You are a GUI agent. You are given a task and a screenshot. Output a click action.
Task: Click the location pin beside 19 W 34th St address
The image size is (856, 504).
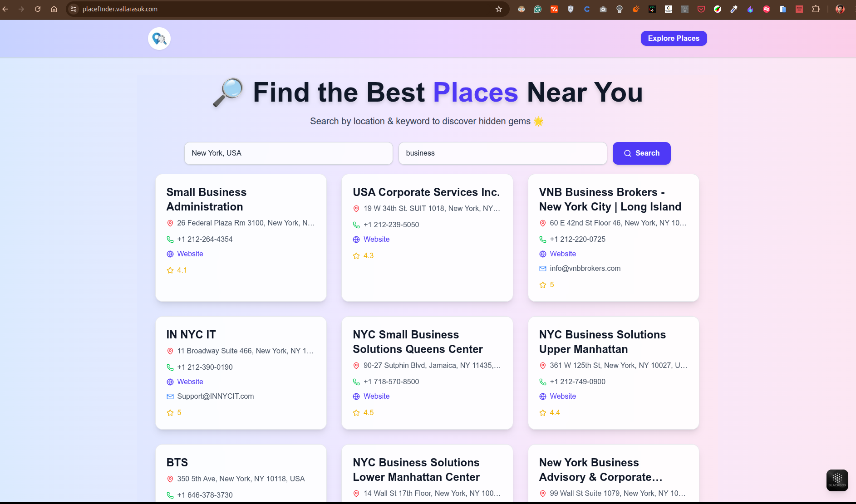click(356, 209)
